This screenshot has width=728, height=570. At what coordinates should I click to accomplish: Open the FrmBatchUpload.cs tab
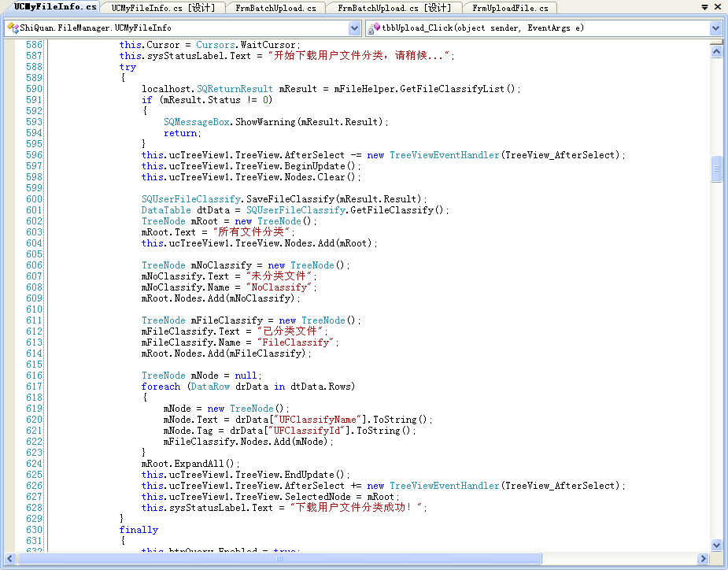click(x=275, y=8)
